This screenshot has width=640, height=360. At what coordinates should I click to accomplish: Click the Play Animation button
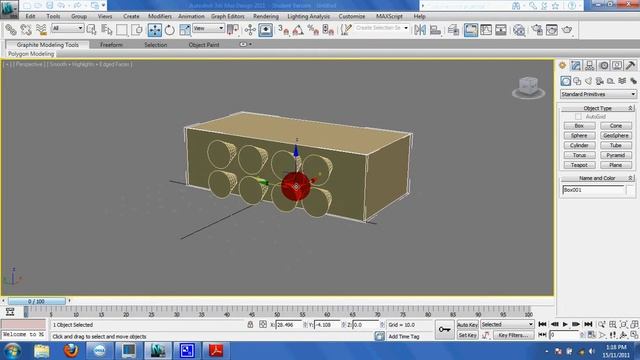click(x=565, y=324)
